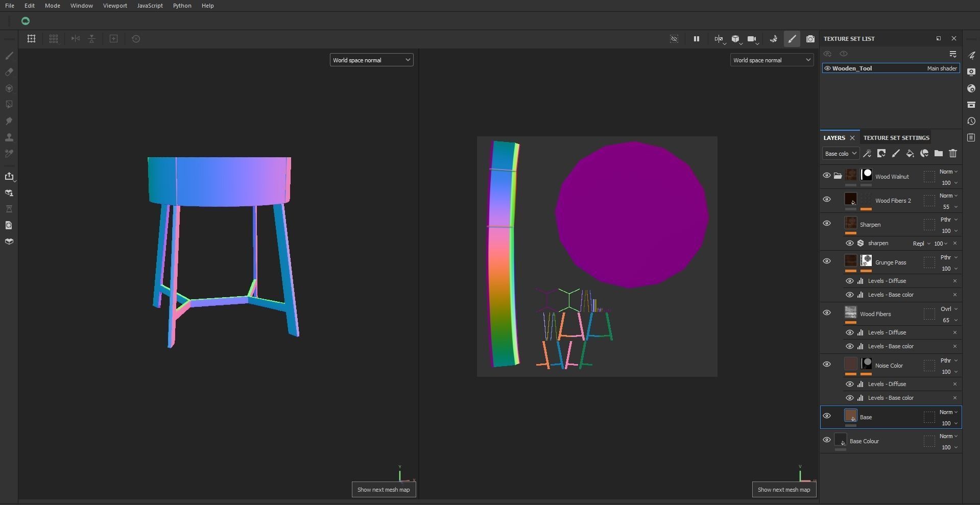Adjust Wood Fibers 2 opacity value 55
Viewport: 980px width, 505px height.
(x=946, y=207)
